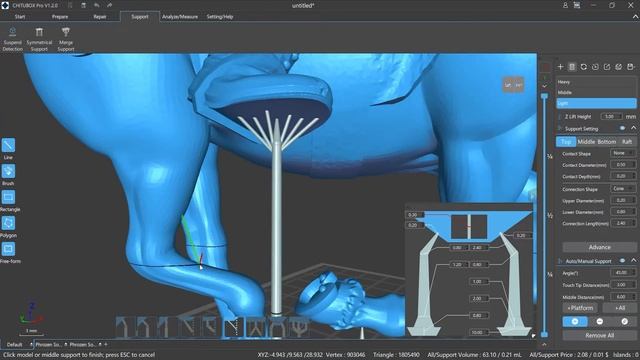Toggle Support Setting visibility eye
The width and height of the screenshot is (640, 360).
point(622,128)
